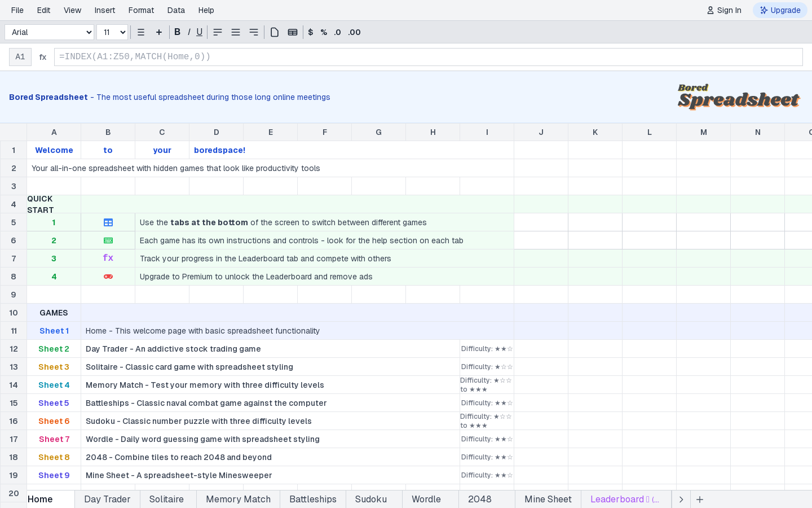Select the 'GAMES' header cell

click(x=54, y=313)
